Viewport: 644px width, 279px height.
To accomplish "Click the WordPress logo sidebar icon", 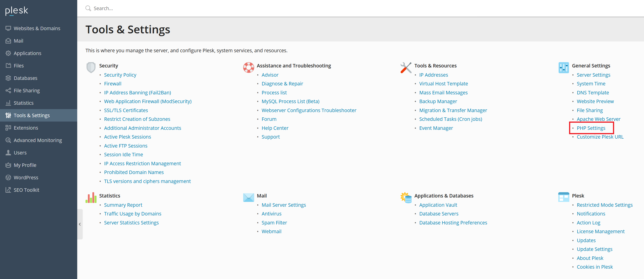I will 8,177.
